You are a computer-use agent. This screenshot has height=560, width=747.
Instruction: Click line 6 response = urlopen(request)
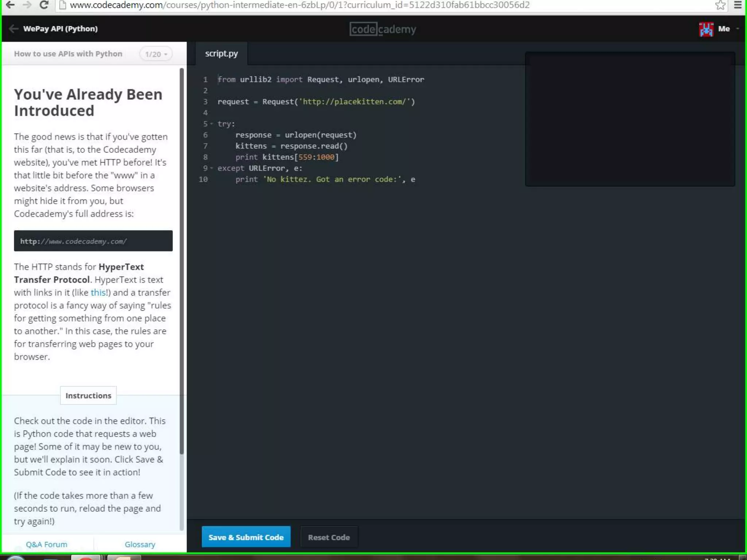tap(296, 135)
